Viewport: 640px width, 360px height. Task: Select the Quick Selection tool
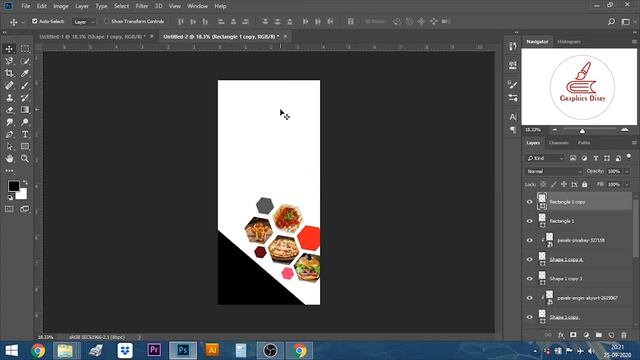(25, 61)
